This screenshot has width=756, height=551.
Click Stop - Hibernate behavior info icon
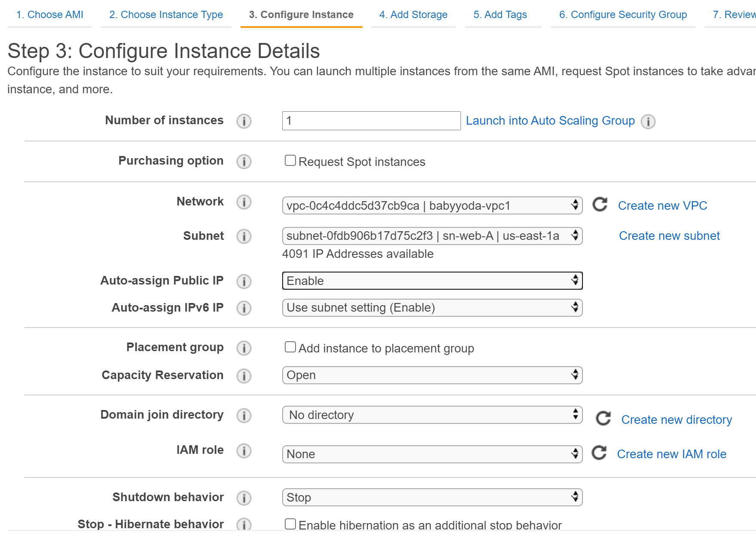pyautogui.click(x=244, y=524)
